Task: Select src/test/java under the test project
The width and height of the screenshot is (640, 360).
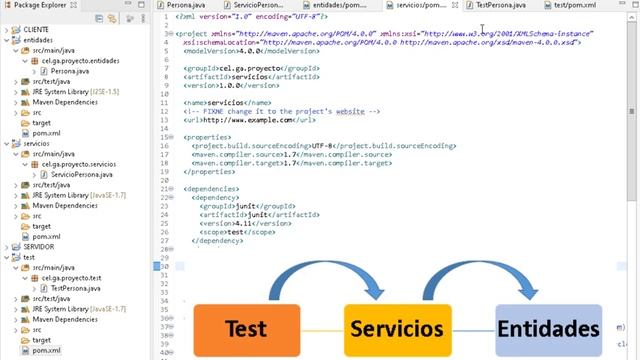Action: pyautogui.click(x=51, y=299)
